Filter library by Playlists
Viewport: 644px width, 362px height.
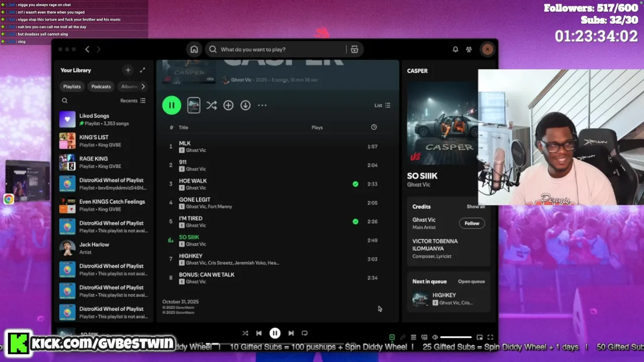72,86
